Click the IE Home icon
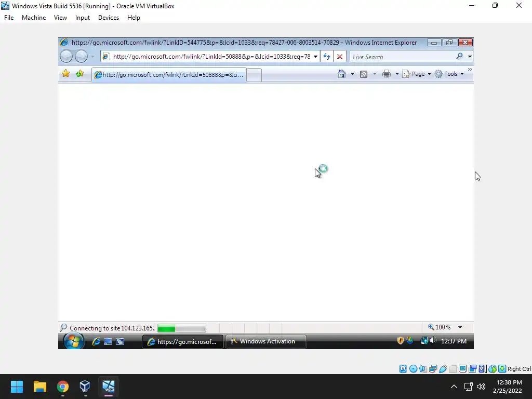Image resolution: width=532 pixels, height=399 pixels. (x=342, y=74)
